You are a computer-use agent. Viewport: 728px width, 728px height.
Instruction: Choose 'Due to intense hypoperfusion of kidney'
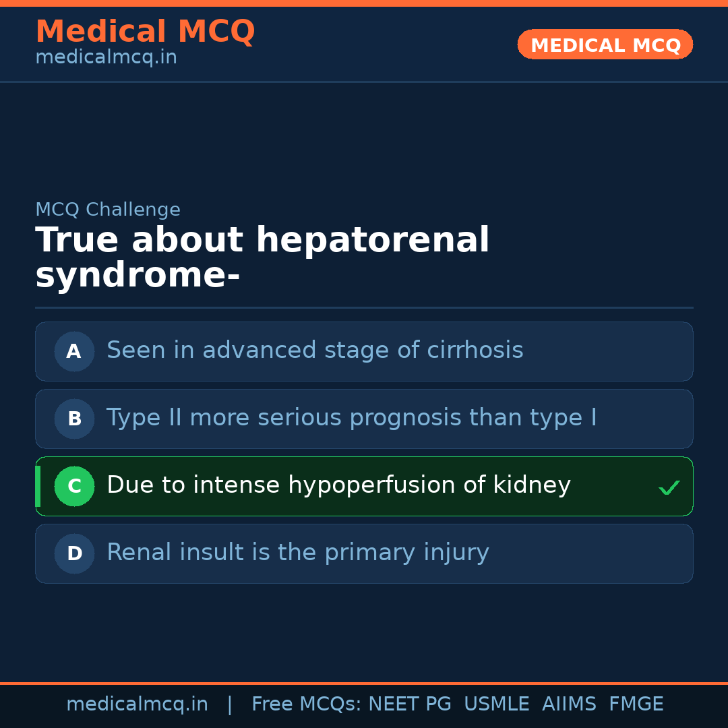[338, 485]
